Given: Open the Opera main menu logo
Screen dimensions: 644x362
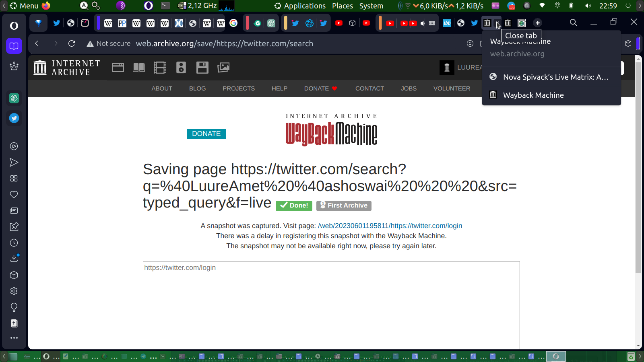Looking at the screenshot, I should pyautogui.click(x=14, y=26).
